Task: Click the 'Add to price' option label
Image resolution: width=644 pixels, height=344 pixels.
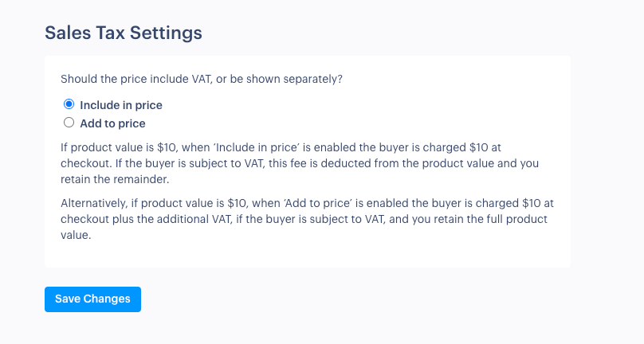Action: pos(112,123)
